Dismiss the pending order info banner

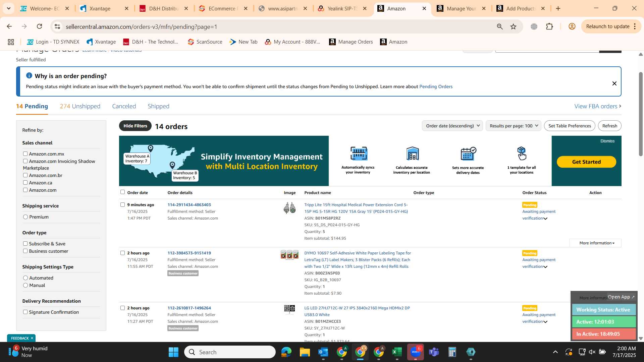(x=614, y=83)
